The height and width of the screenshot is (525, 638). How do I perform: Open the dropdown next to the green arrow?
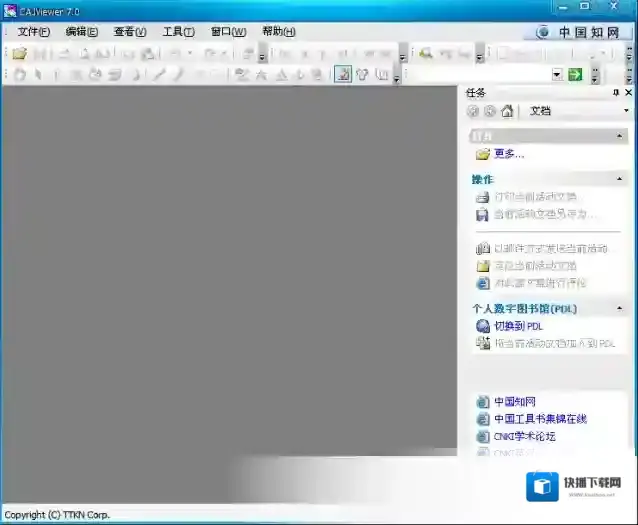point(557,75)
